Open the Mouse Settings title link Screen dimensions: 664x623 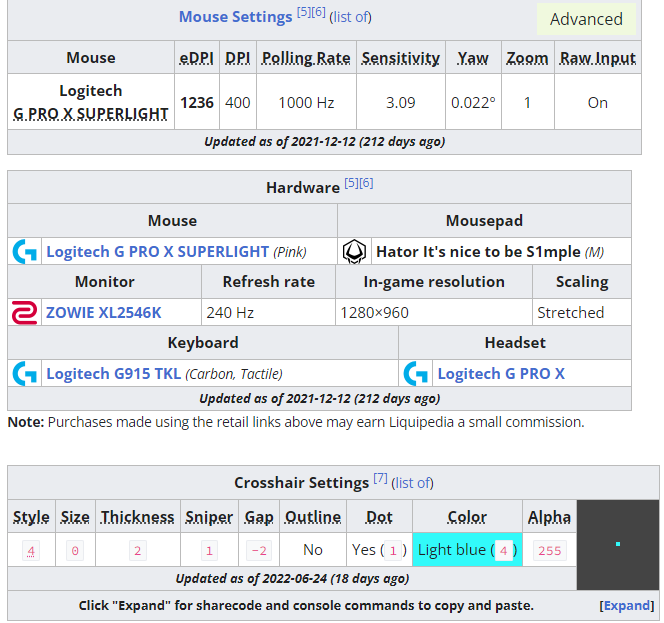click(x=235, y=17)
